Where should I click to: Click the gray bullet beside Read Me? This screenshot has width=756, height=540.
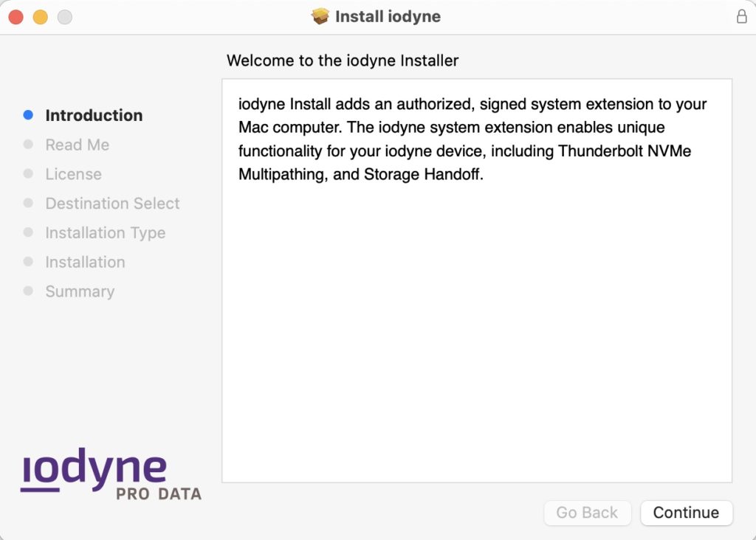pyautogui.click(x=28, y=145)
